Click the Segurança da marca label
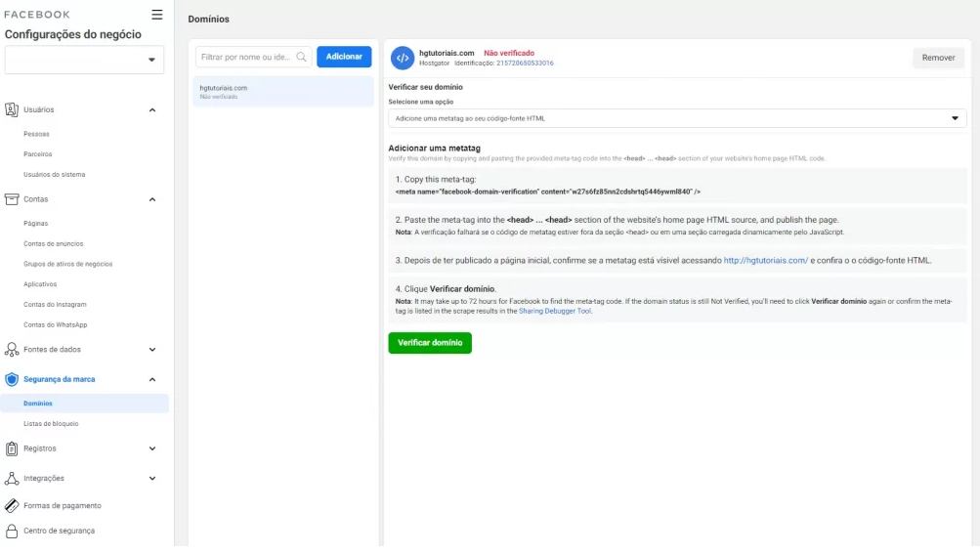Image resolution: width=980 pixels, height=554 pixels. tap(60, 379)
